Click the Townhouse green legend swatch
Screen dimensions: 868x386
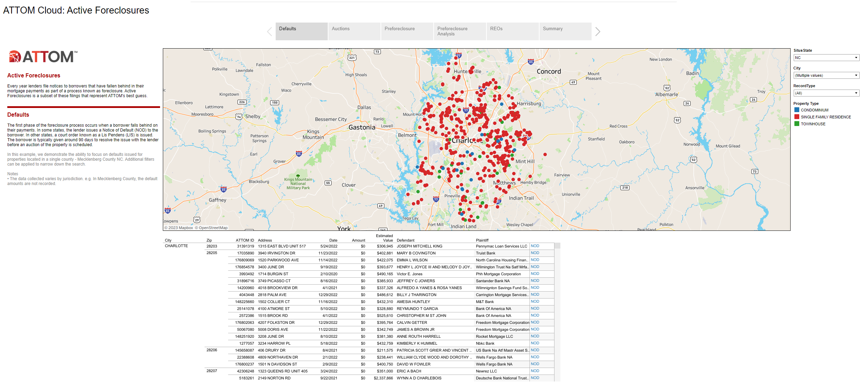(x=797, y=124)
